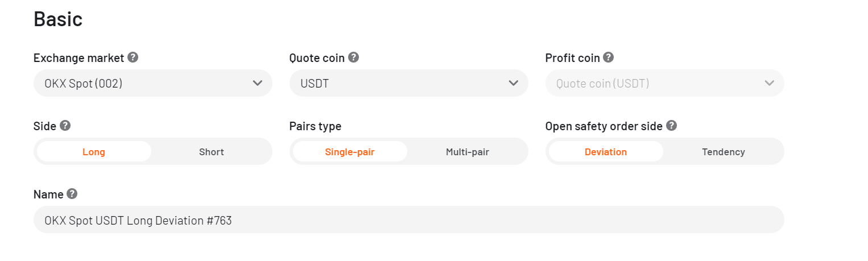
Task: Open the OKX Spot (002) exchange dropdown
Action: click(x=153, y=83)
